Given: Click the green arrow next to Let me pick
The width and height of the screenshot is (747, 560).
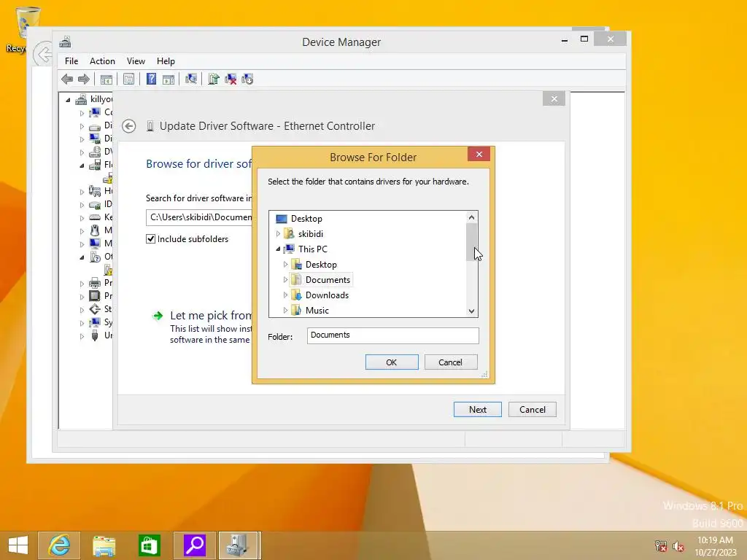Looking at the screenshot, I should [x=158, y=316].
